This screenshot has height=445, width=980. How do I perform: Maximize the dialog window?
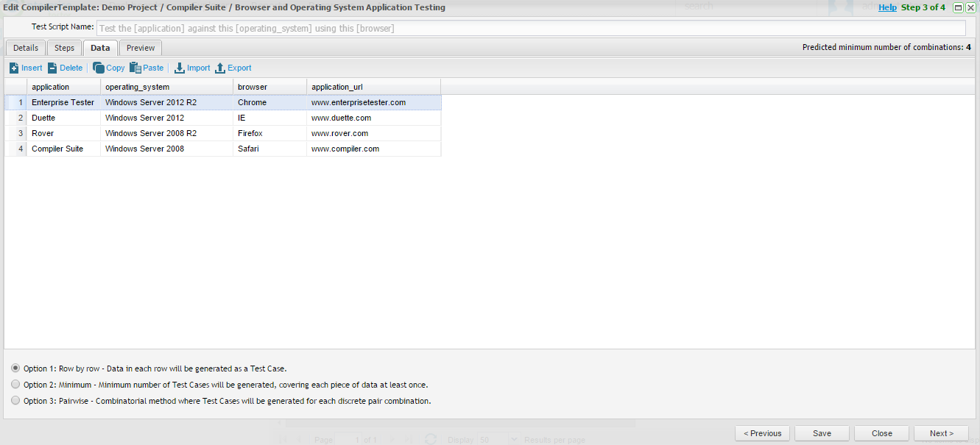[x=958, y=7]
